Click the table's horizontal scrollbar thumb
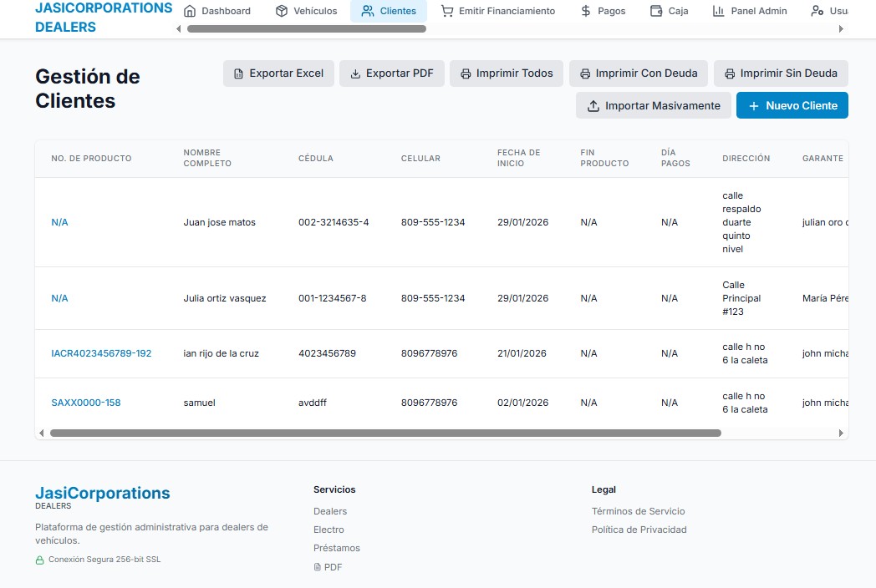Image resolution: width=876 pixels, height=588 pixels. point(385,433)
